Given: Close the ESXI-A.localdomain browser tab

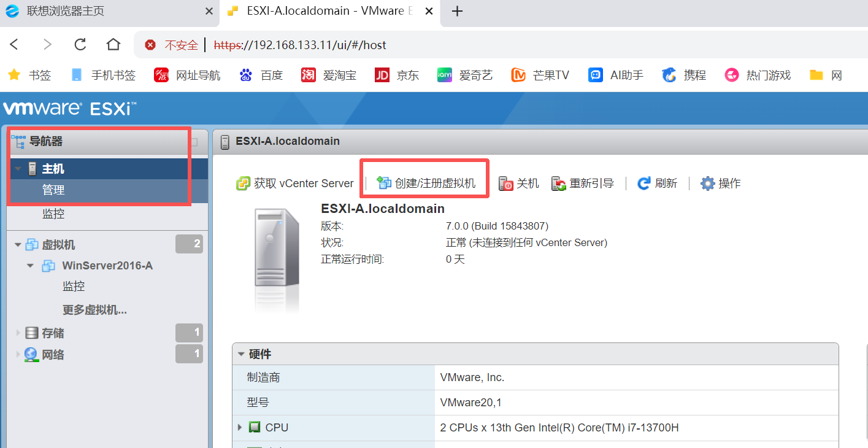Looking at the screenshot, I should click(429, 11).
